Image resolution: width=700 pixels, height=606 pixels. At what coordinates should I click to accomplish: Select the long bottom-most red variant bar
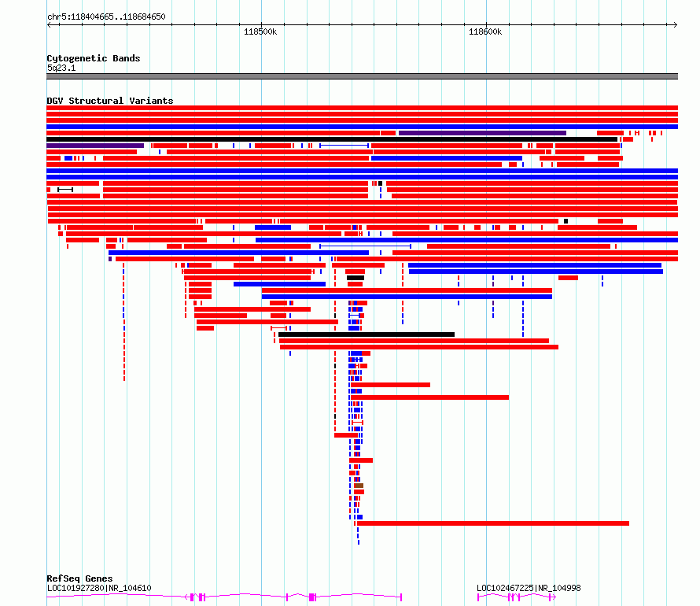[x=493, y=523]
